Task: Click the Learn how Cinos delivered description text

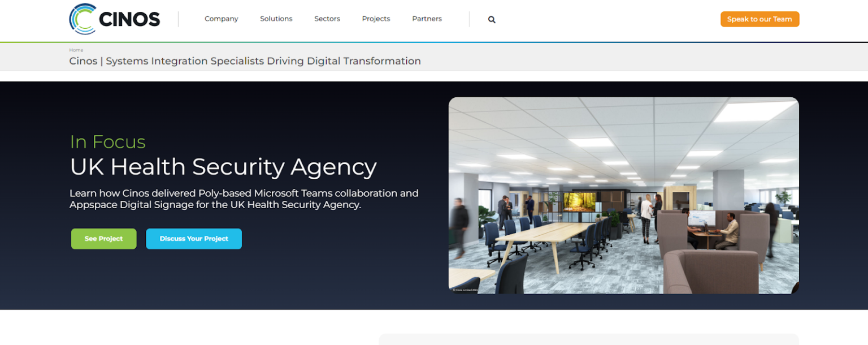Action: click(244, 199)
